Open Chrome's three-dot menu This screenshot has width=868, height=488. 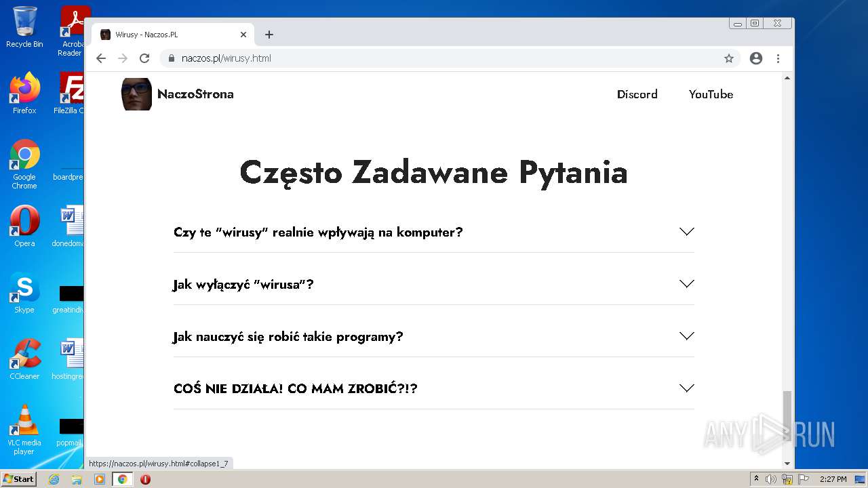(x=778, y=58)
